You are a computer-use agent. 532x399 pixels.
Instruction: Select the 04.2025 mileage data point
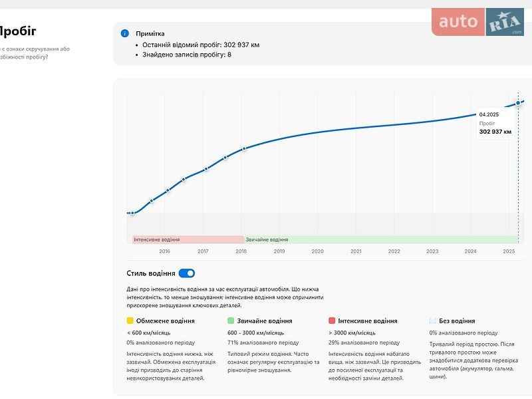coord(518,103)
